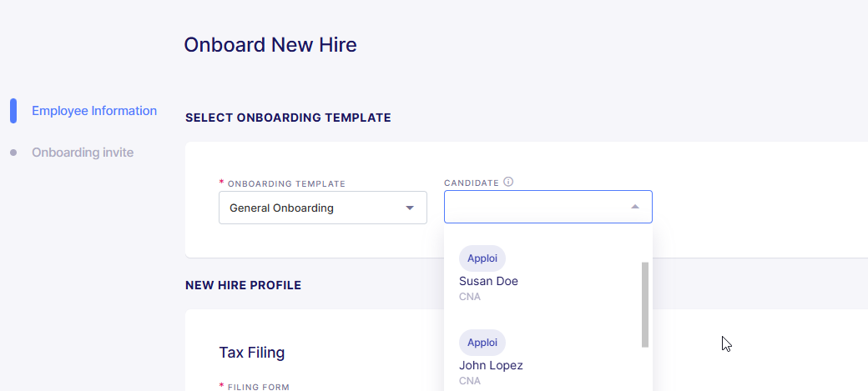The image size is (868, 391).
Task: Click the gray Onboarding invite step dot
Action: pyautogui.click(x=13, y=152)
